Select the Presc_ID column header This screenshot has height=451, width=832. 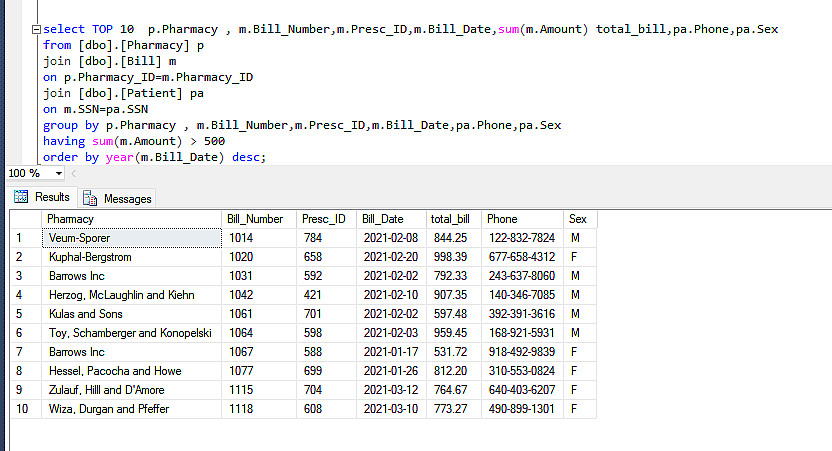coord(326,219)
